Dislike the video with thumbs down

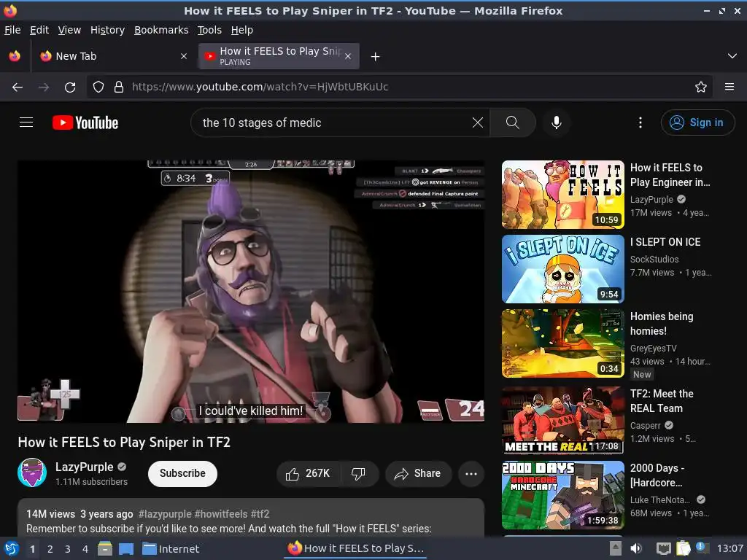pos(359,473)
